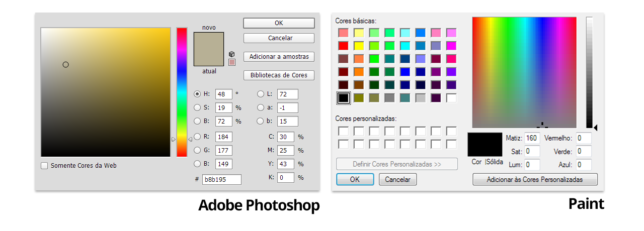
Task: Pick the bright cyan swatch in Paint's basic colors
Action: 405,46
